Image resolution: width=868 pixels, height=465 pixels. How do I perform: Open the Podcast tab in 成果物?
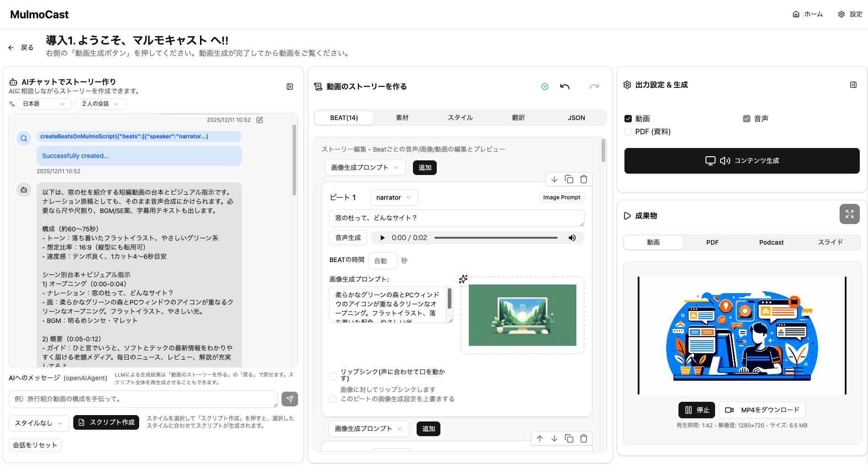[771, 242]
